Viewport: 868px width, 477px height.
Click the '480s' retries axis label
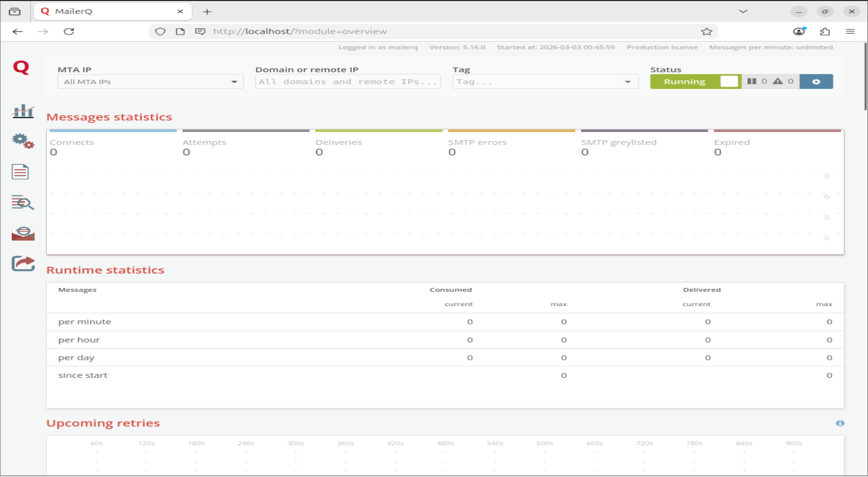445,443
